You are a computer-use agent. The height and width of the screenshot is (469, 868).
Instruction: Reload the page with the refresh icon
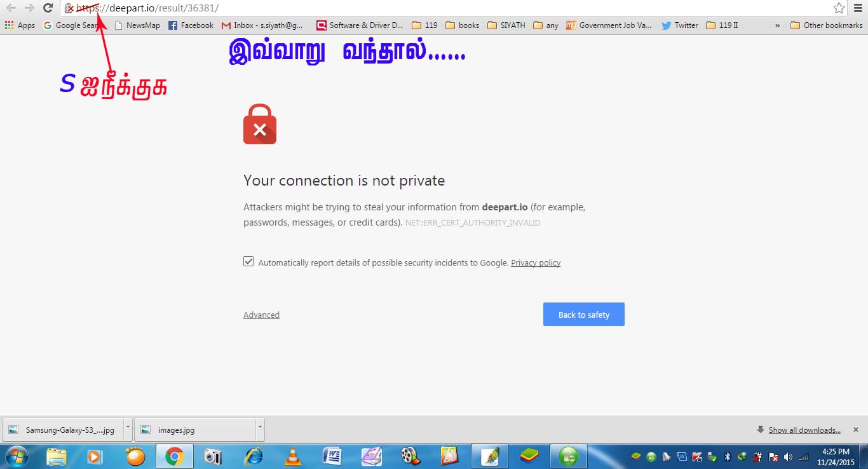[48, 8]
